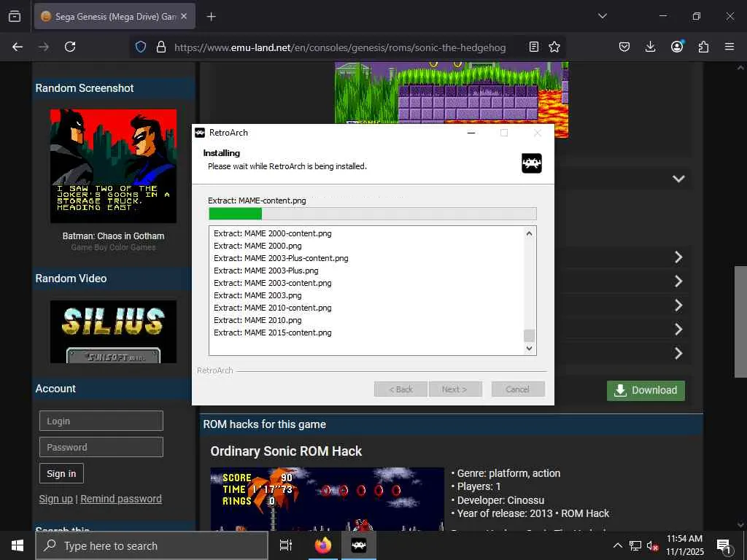Open the Ordinary Sonic ROM Hack screenshot

(x=328, y=499)
